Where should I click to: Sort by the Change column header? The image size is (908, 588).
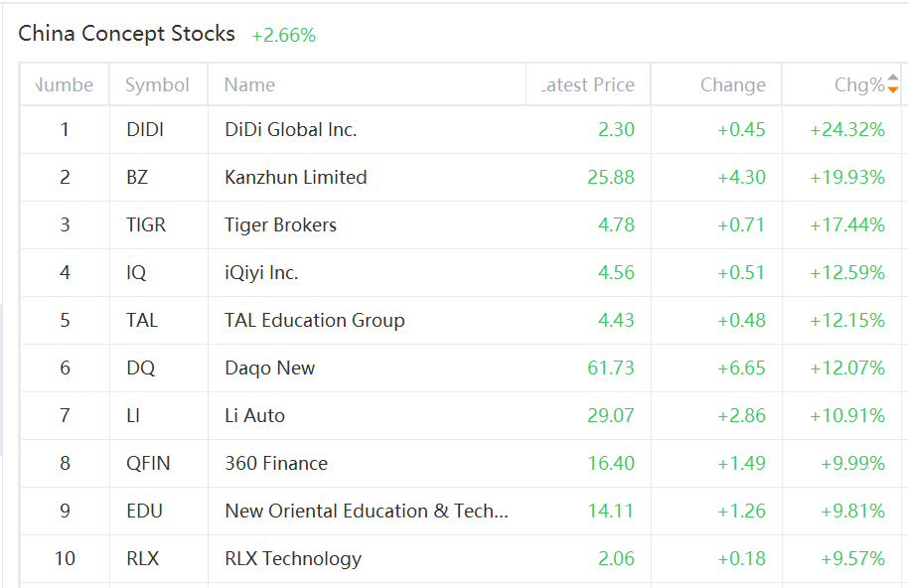[732, 85]
